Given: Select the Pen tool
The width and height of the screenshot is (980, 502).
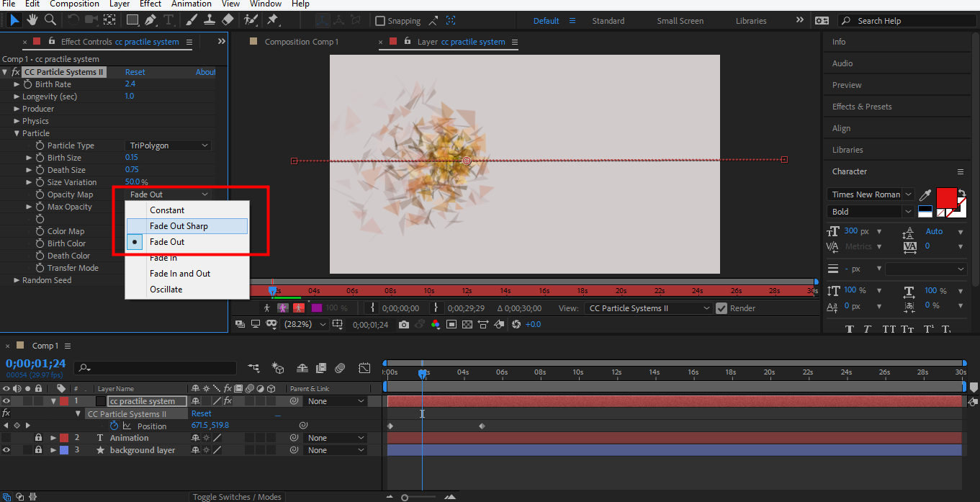Looking at the screenshot, I should pyautogui.click(x=152, y=20).
